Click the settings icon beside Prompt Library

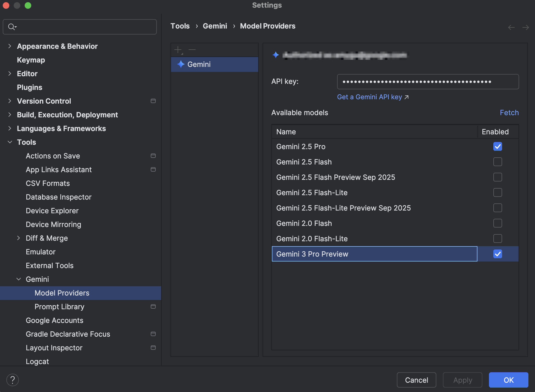(153, 307)
